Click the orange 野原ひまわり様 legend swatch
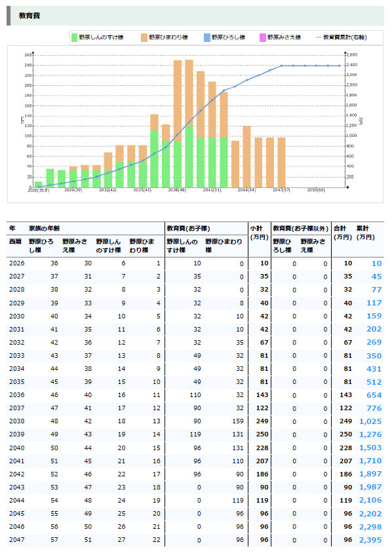 [144, 37]
